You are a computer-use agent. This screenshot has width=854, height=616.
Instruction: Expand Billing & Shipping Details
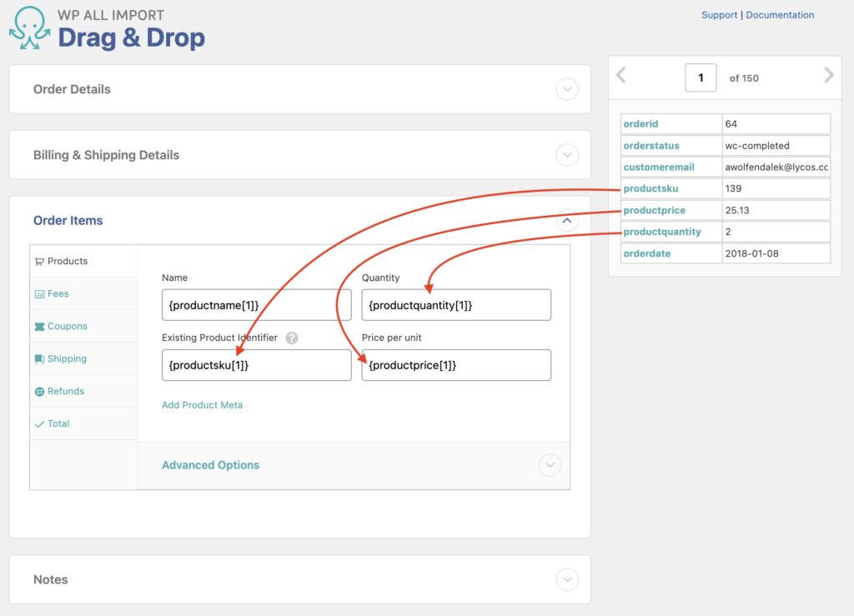567,155
